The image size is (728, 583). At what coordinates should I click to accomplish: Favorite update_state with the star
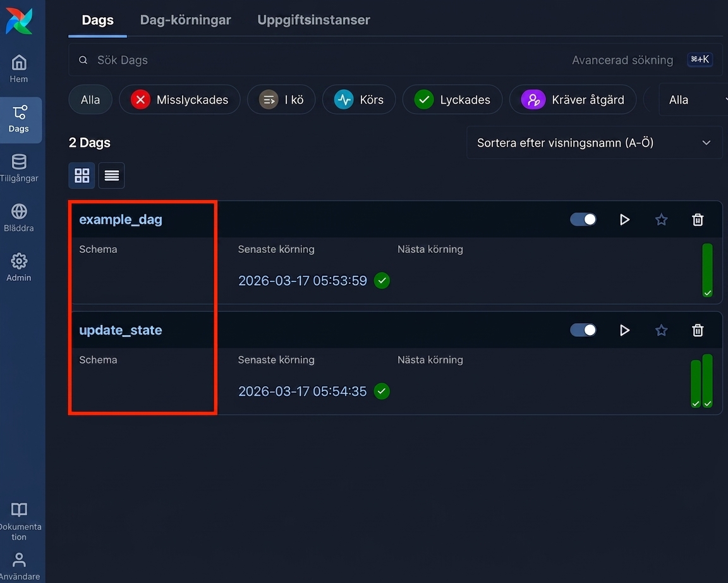[x=661, y=330]
